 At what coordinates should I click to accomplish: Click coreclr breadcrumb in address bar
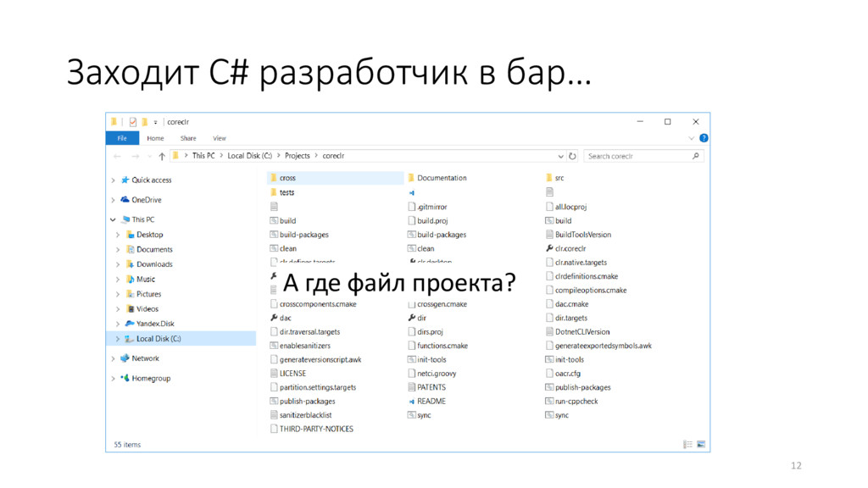(x=333, y=156)
